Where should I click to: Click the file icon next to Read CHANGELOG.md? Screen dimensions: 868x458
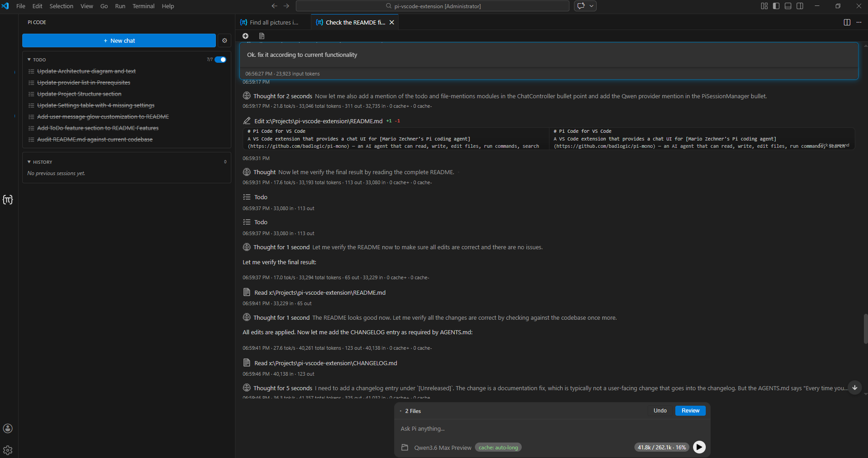click(247, 363)
